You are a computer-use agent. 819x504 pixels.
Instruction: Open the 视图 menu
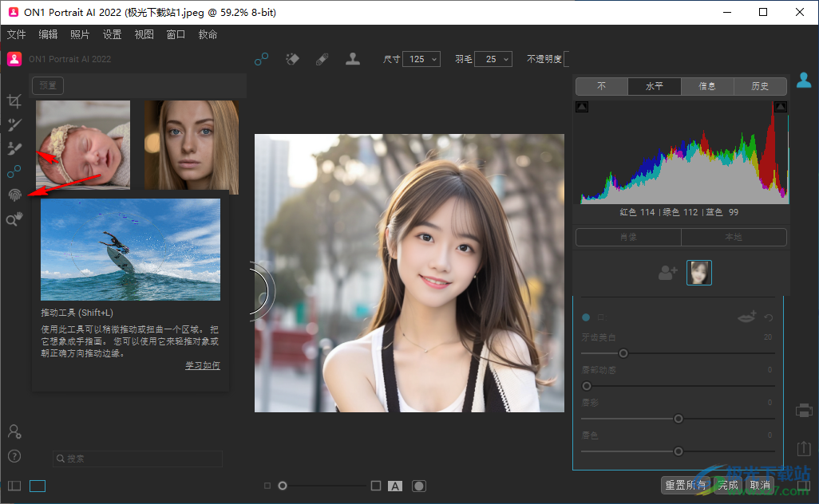point(144,34)
